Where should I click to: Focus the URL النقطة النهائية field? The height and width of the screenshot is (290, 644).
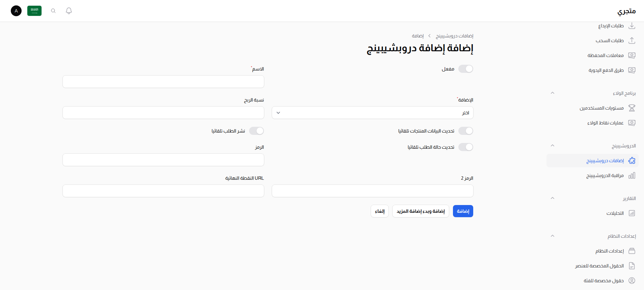point(163,191)
